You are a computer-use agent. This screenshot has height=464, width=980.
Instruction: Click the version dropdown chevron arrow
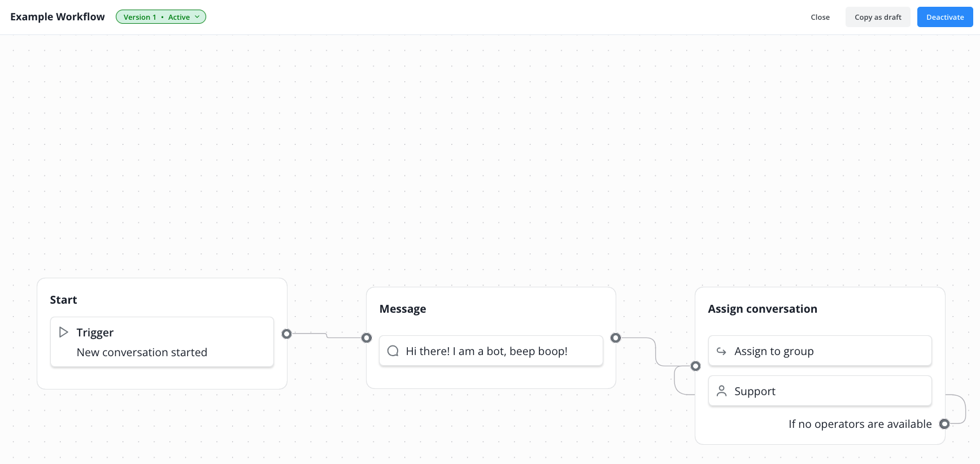point(197,17)
